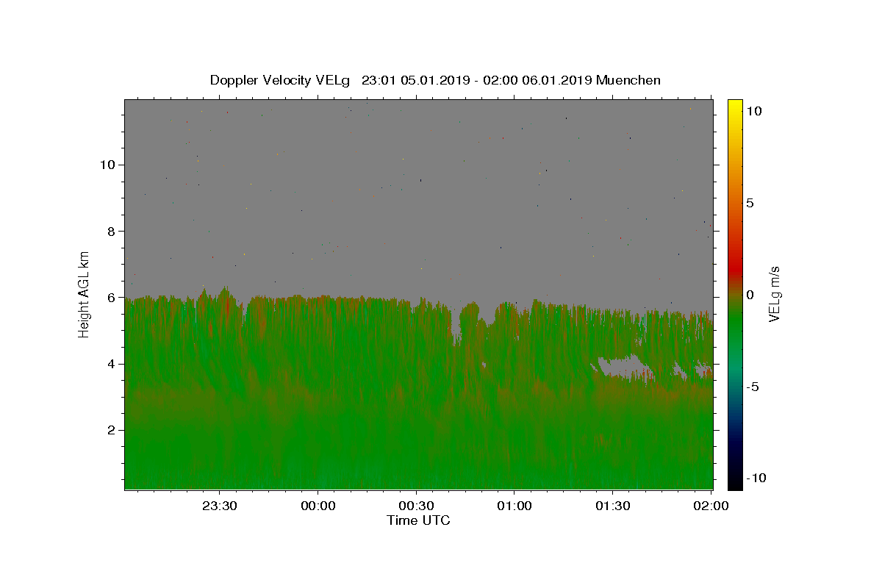Click the 00:00 time tick label
Screen dimensions: 882x588
coord(318,506)
